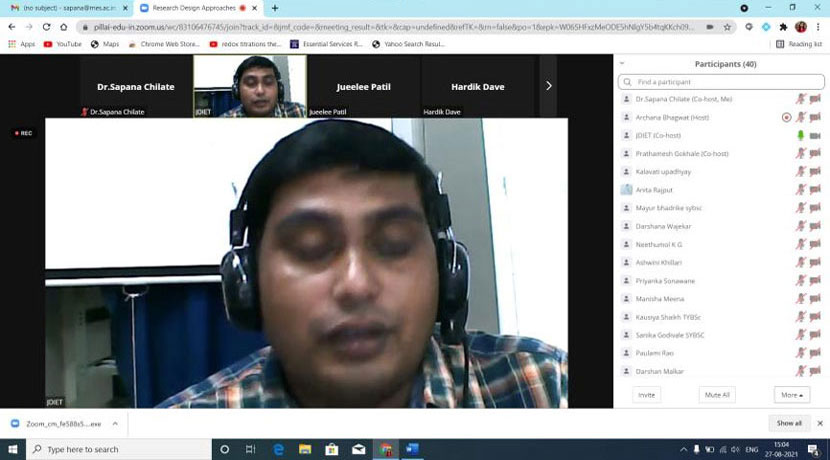Toggle Priyanka Sonawane's microphone mute icon
The image size is (830, 460).
(x=800, y=280)
